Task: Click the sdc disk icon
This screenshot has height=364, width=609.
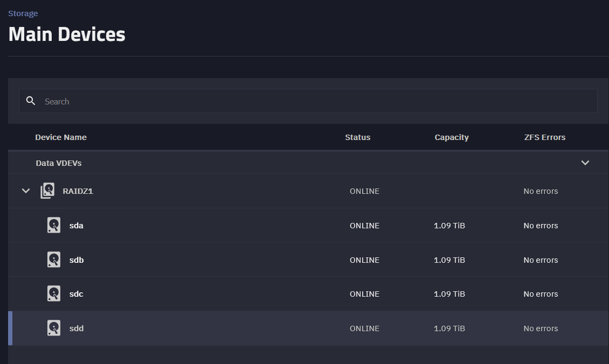Action: (x=53, y=293)
